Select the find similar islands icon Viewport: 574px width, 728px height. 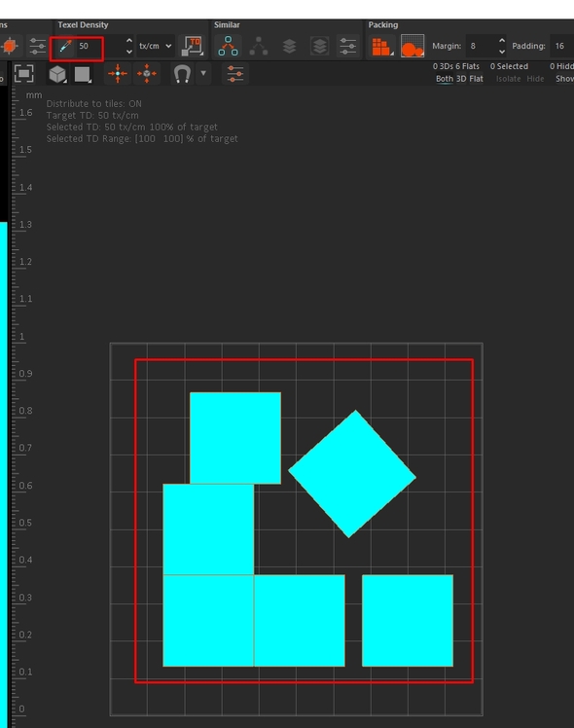[228, 46]
